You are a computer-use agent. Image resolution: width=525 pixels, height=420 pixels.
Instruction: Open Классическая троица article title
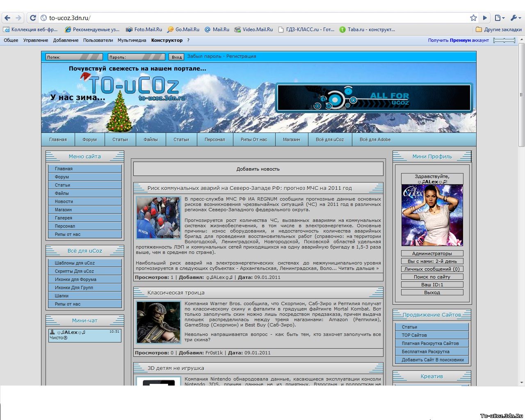pyautogui.click(x=176, y=293)
